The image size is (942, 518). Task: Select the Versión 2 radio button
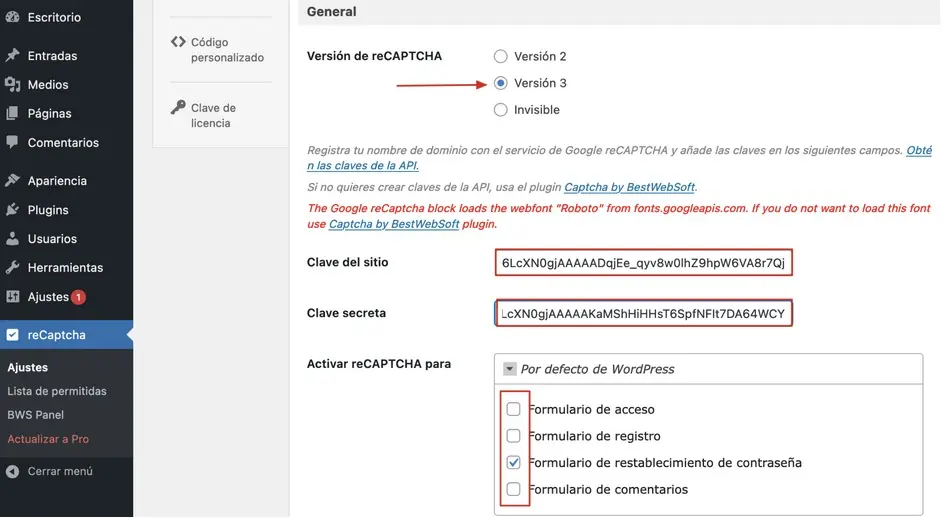(x=501, y=57)
